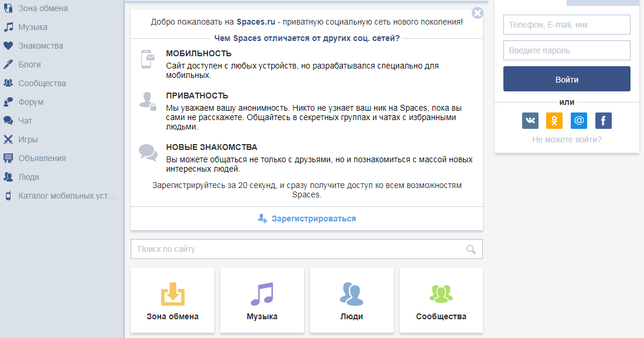The height and width of the screenshot is (338, 644).
Task: Click the group icon beside Сообщества in sidebar
Action: [x=8, y=83]
